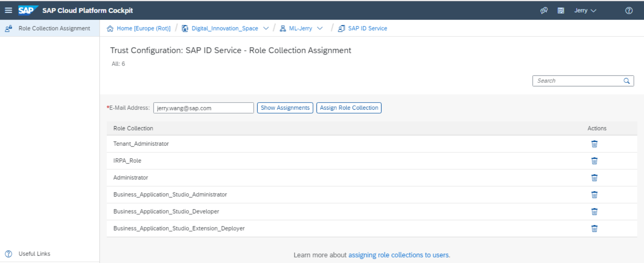
Task: Delete Business_Application_Studio_Developer role collection
Action: [x=594, y=212]
